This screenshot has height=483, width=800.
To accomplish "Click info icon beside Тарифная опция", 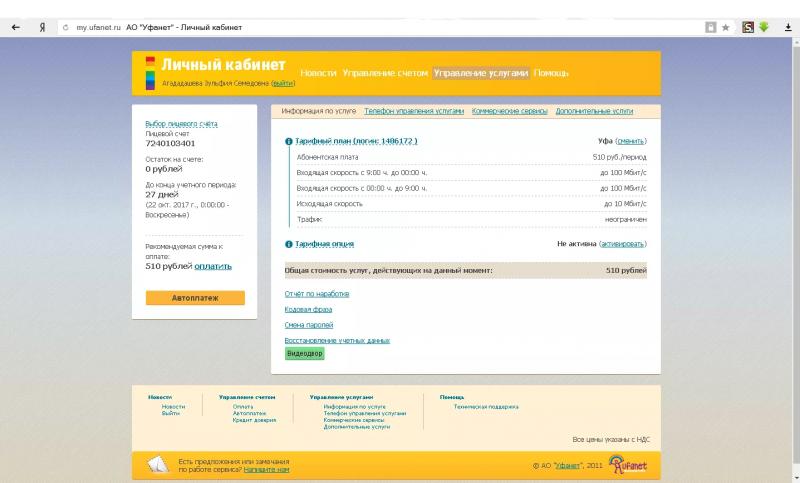I will click(x=289, y=244).
